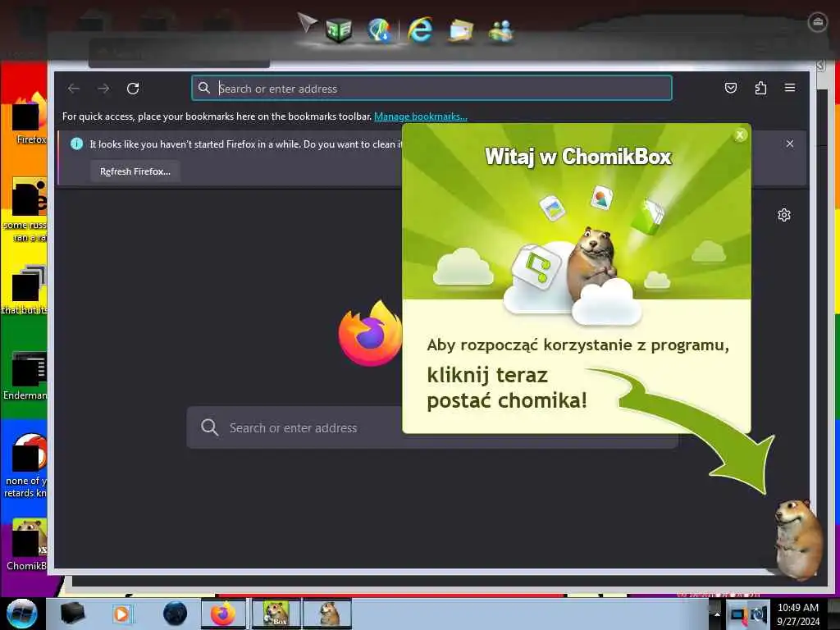This screenshot has height=630, width=840.
Task: Open the Manage bookmarks link
Action: [x=421, y=116]
